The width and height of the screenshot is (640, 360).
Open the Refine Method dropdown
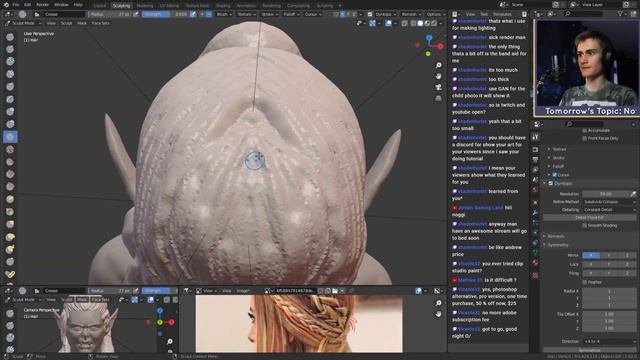pyautogui.click(x=609, y=202)
